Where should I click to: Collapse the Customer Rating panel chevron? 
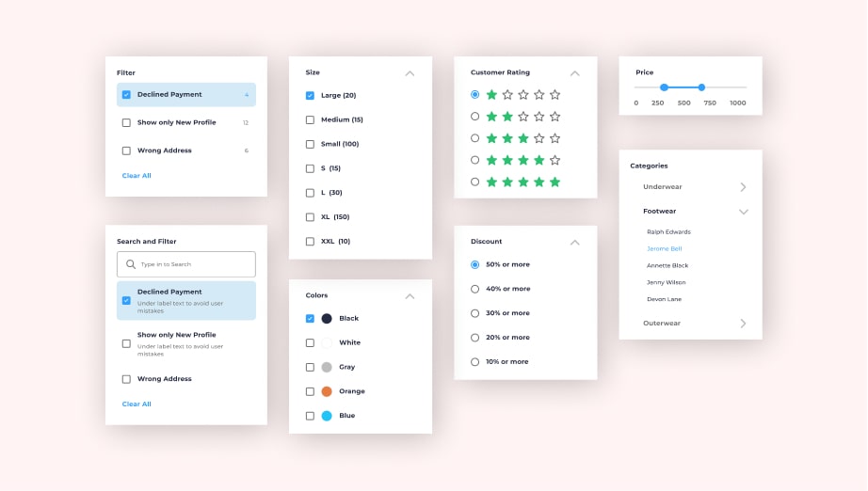pyautogui.click(x=574, y=73)
